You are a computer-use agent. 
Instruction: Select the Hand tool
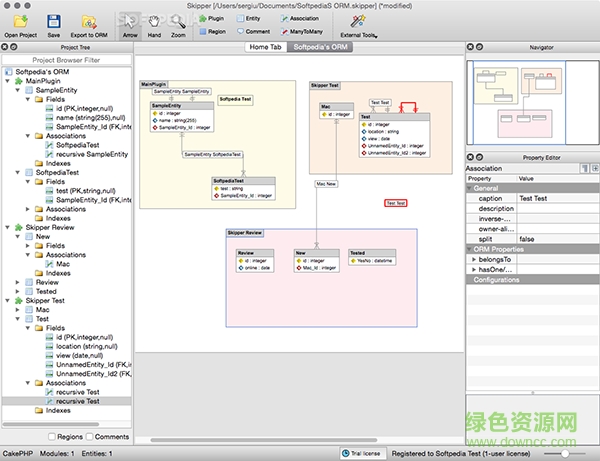pos(153,23)
